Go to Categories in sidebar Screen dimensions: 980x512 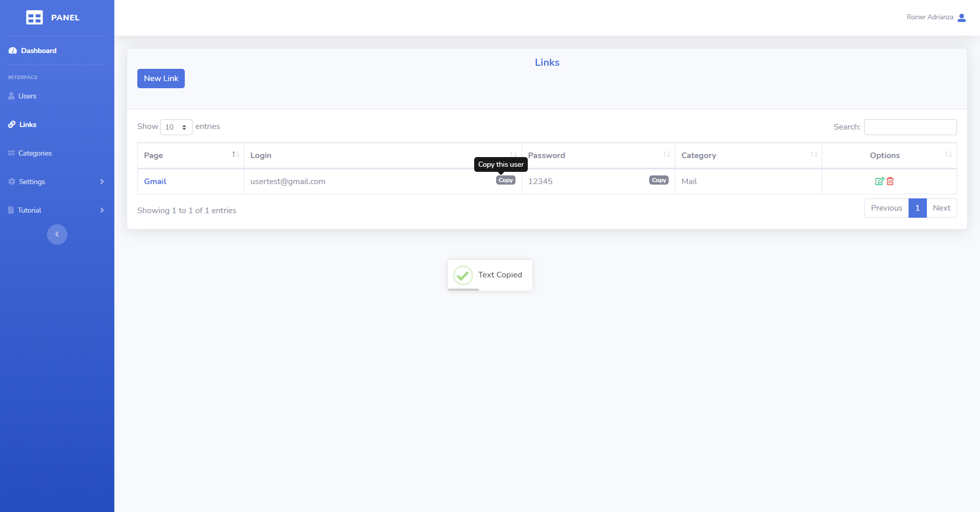[x=35, y=153]
